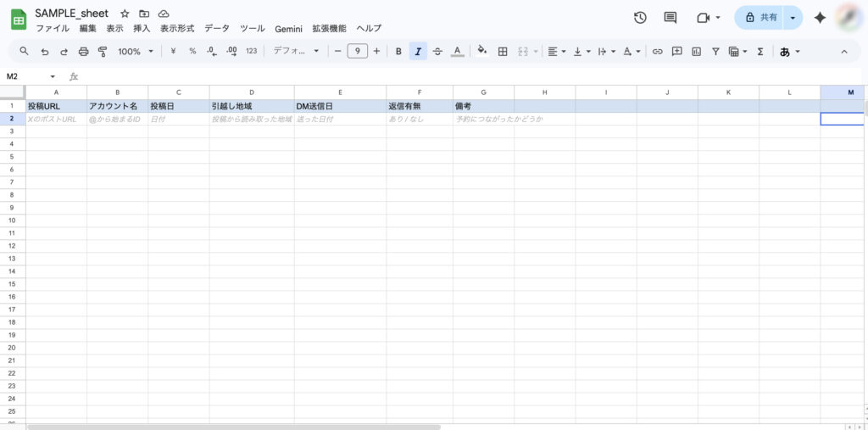
Task: Undo the last action
Action: point(45,52)
